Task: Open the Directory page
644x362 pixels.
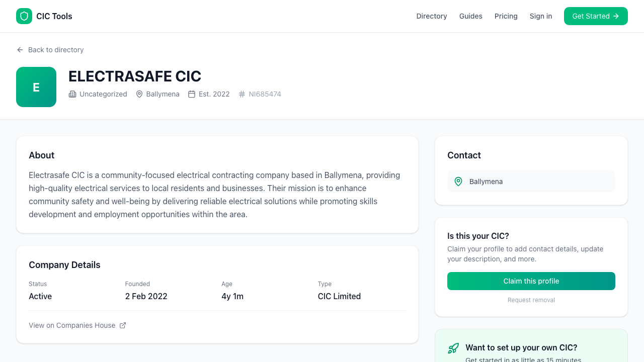Action: [431, 16]
